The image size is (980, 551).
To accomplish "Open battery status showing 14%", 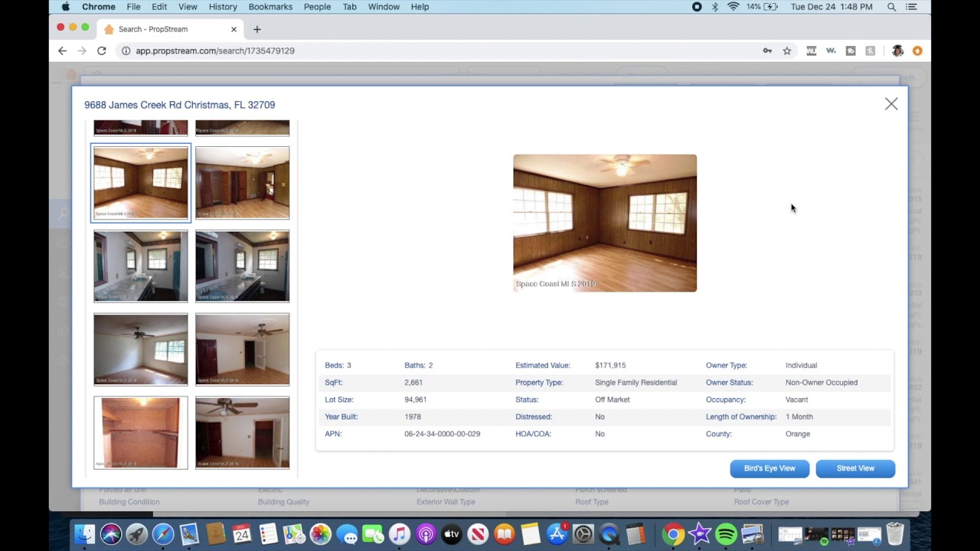I will 763,7.
